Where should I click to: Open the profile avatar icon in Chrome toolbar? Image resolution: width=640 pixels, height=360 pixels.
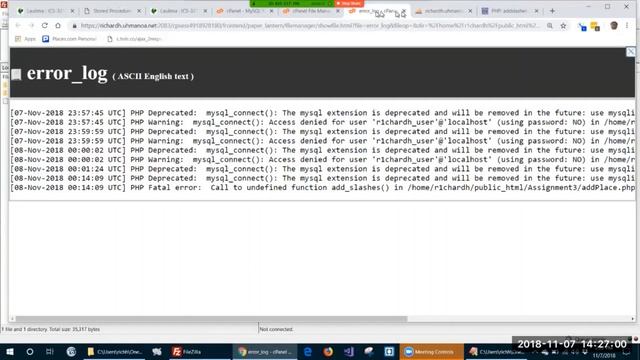click(x=614, y=26)
